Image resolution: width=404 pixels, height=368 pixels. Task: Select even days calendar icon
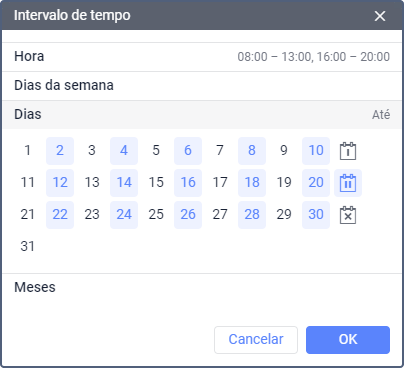point(348,183)
